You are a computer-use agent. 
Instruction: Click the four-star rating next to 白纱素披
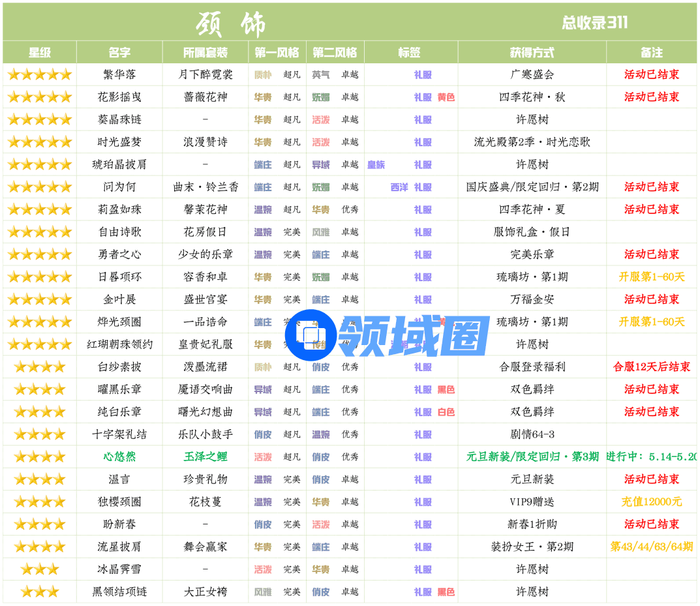(40, 367)
